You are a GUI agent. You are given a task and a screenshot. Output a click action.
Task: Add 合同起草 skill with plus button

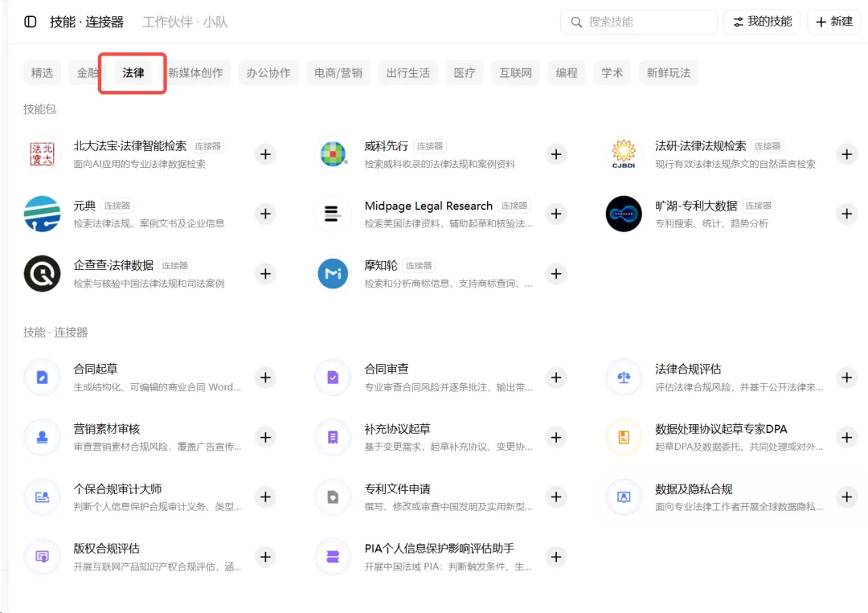point(266,378)
